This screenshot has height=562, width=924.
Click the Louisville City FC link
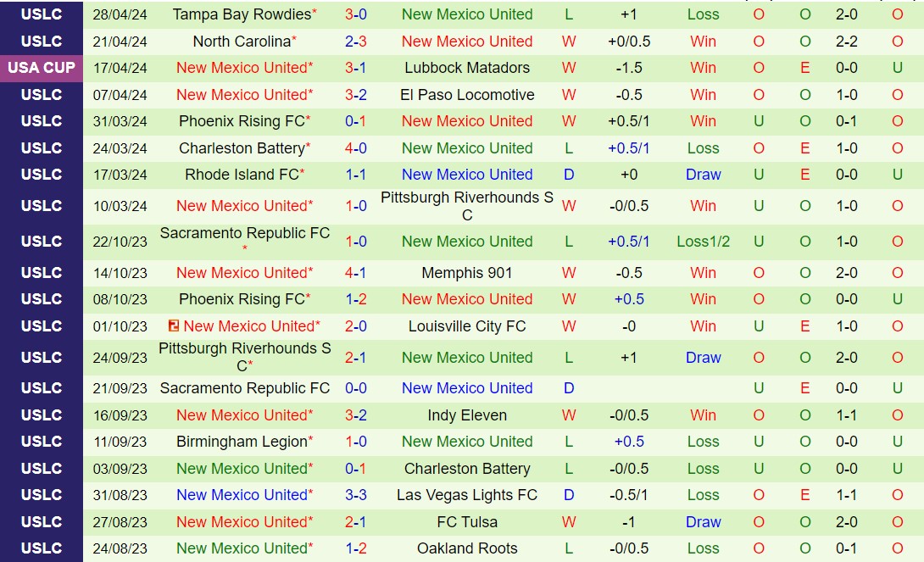(x=467, y=326)
